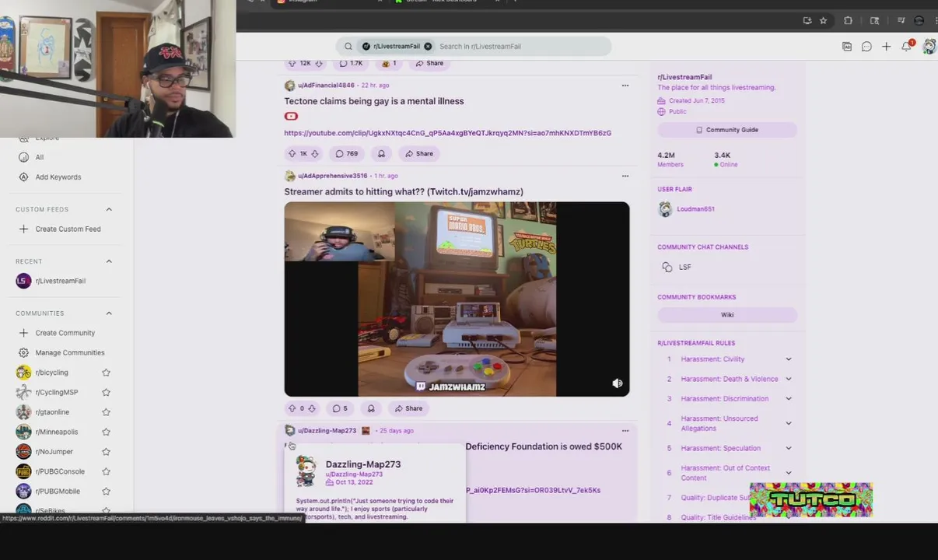The width and height of the screenshot is (938, 560).
Task: Downvote the jamzwhamz streamer post
Action: pyautogui.click(x=311, y=408)
